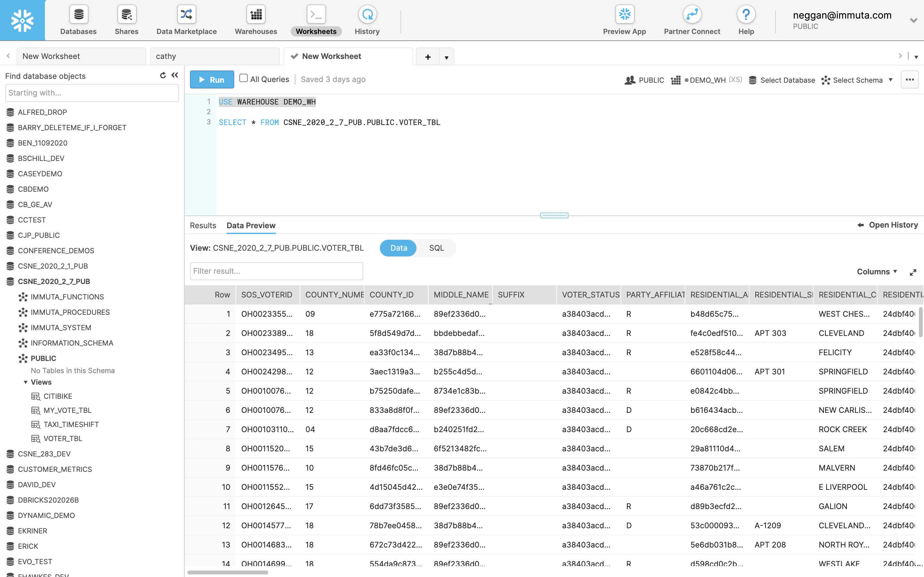Launch the Preview App
This screenshot has height=577, width=924.
[623, 20]
